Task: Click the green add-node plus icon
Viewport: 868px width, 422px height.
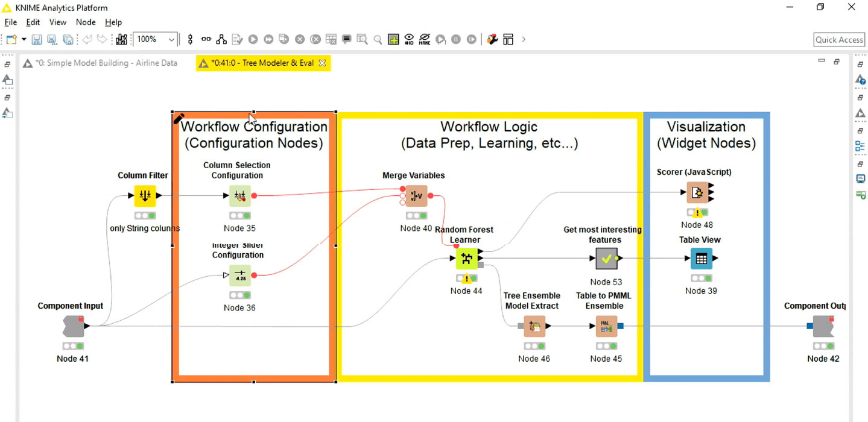Action: 393,40
